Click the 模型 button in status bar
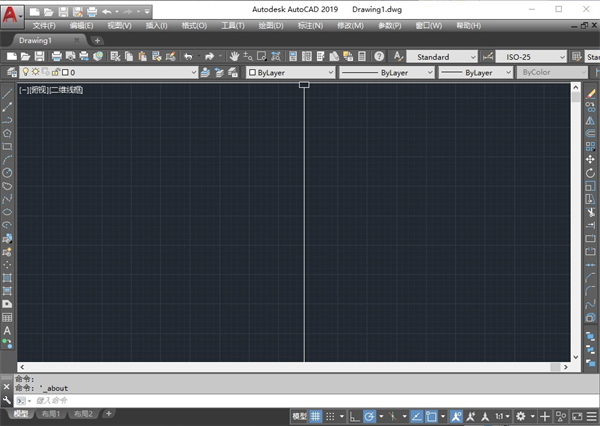The image size is (600, 426). (x=299, y=415)
